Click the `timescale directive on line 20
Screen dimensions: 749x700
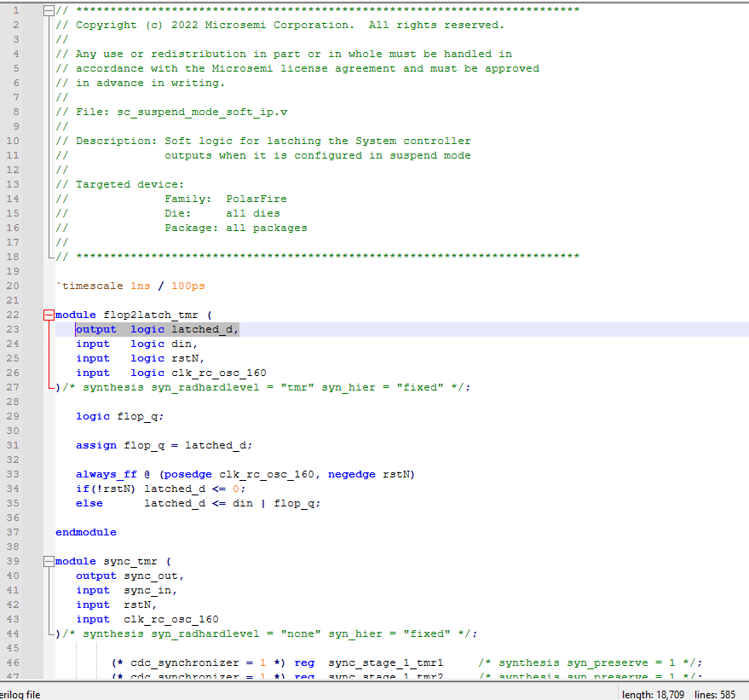pos(87,286)
